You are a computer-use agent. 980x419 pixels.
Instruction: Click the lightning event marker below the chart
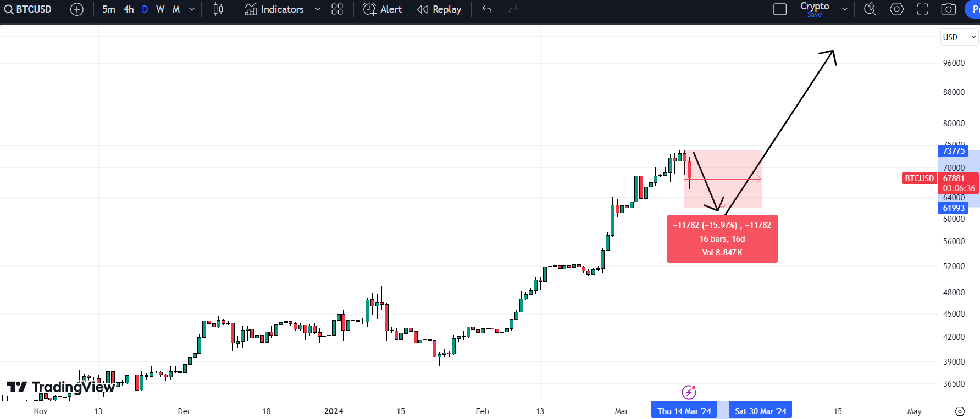[x=689, y=392]
